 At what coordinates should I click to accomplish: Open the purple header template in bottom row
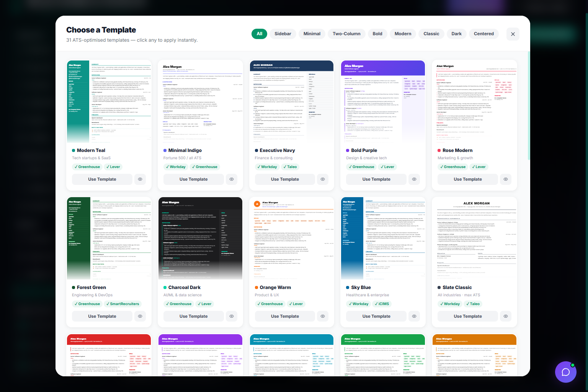(200, 355)
